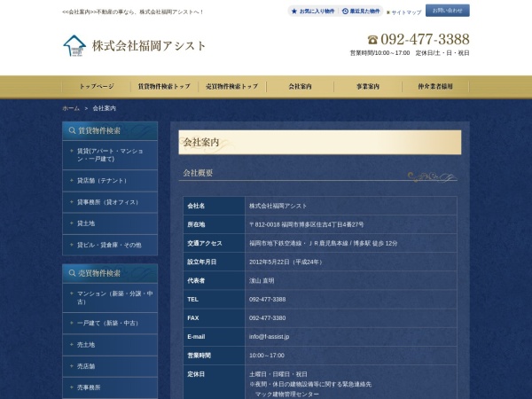Click the E-mail row label
The width and height of the screenshot is (532, 399).
point(196,337)
